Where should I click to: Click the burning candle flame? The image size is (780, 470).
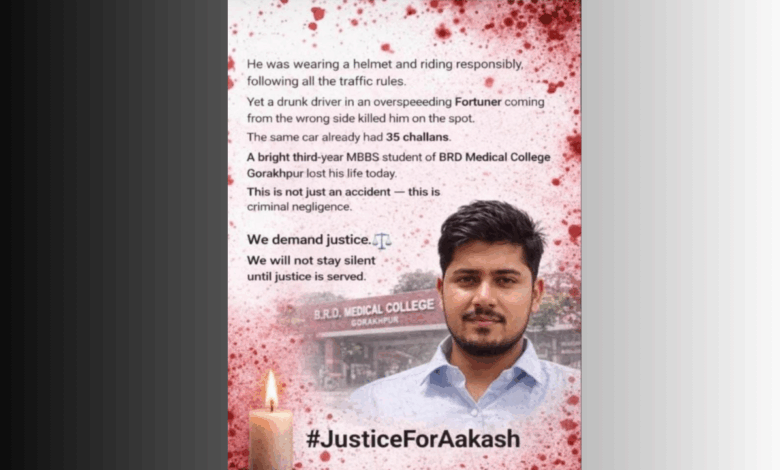click(271, 390)
